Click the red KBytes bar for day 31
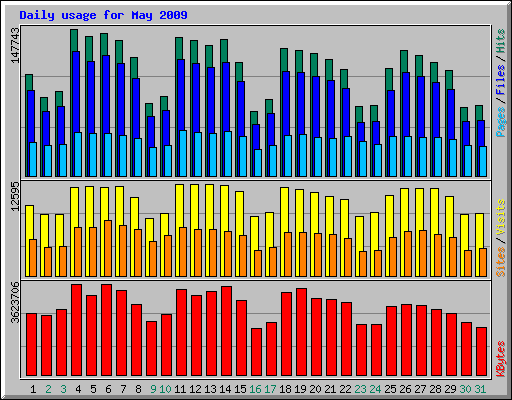The width and height of the screenshot is (512, 400). [482, 352]
